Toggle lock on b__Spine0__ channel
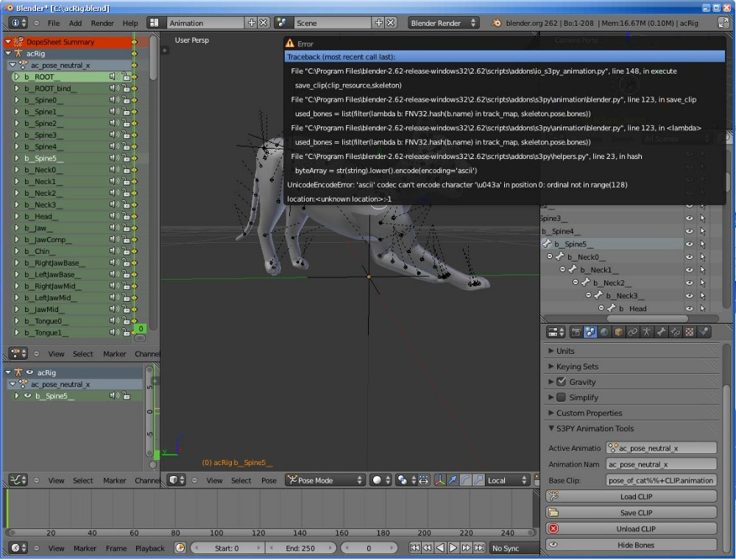 click(126, 100)
